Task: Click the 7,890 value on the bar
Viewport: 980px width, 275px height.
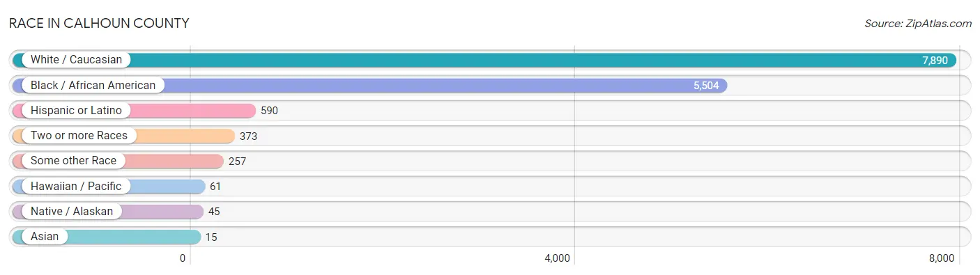Action: click(935, 61)
